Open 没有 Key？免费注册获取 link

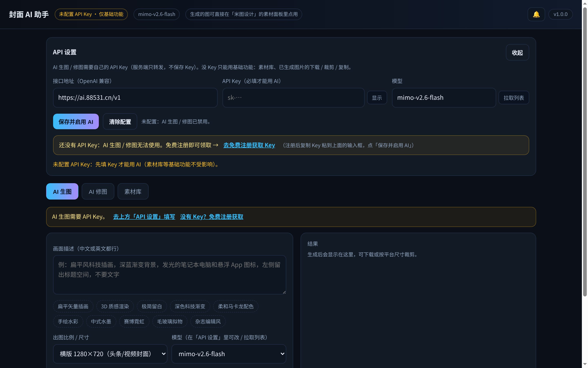point(212,217)
